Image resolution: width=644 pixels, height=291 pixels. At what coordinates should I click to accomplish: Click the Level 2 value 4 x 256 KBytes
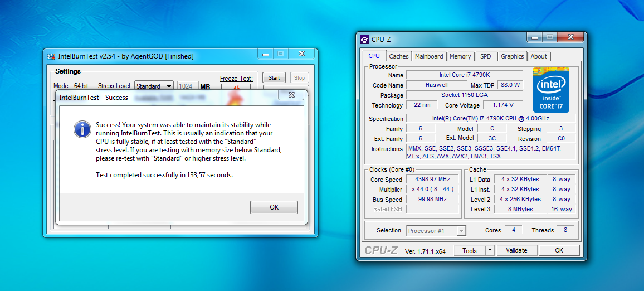point(520,199)
